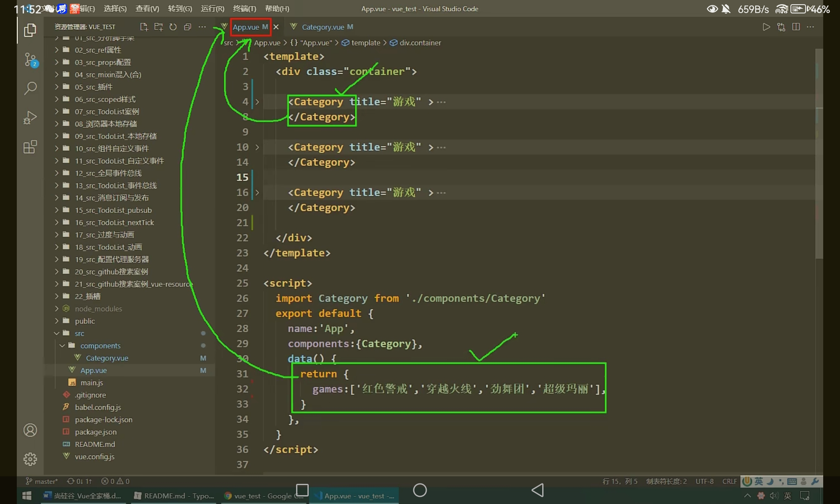Click the New File icon in explorer header
Screen dimensions: 840x504
point(144,27)
